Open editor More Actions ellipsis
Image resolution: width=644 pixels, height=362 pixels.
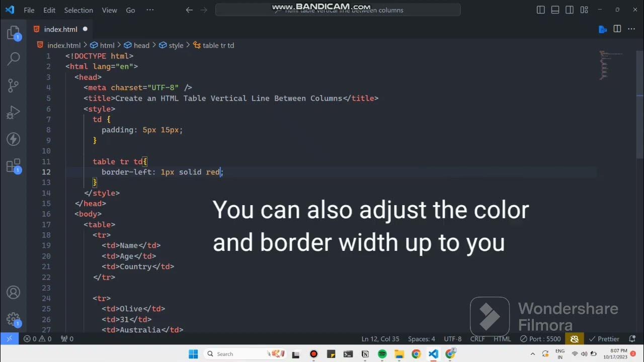tap(631, 29)
